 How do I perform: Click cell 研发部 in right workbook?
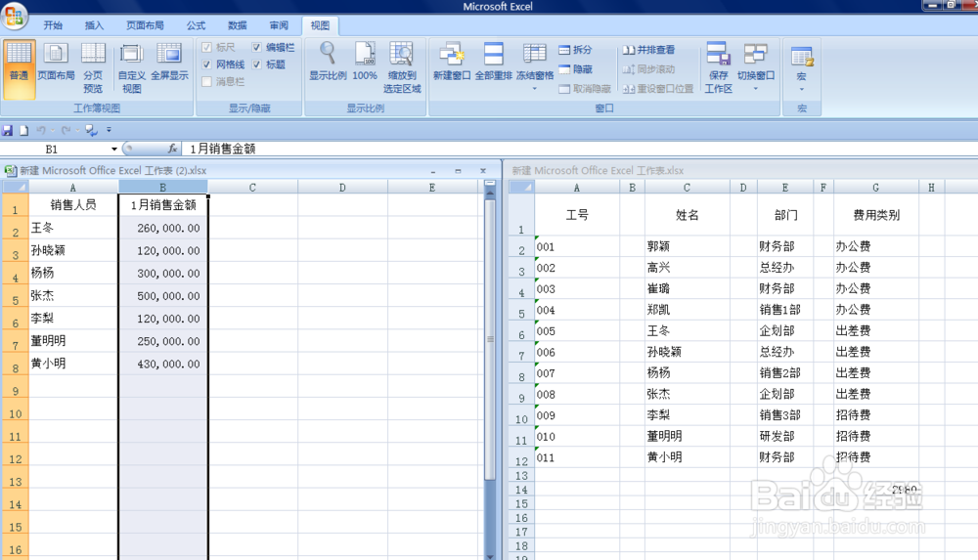tap(784, 437)
